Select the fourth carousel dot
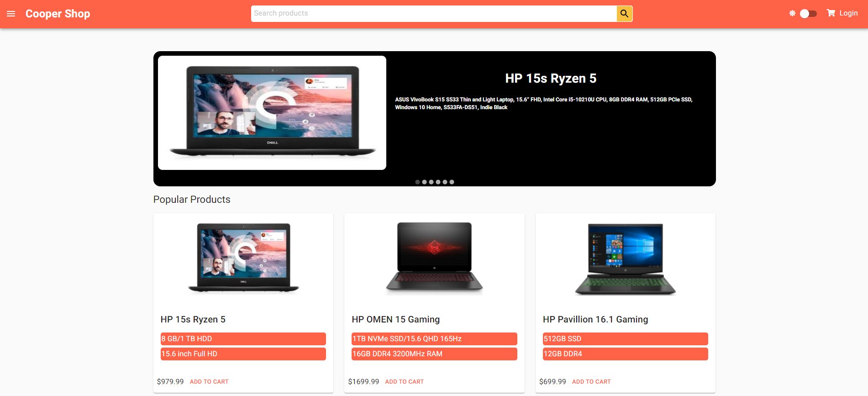Screen dimensions: 868x396 (x=438, y=182)
